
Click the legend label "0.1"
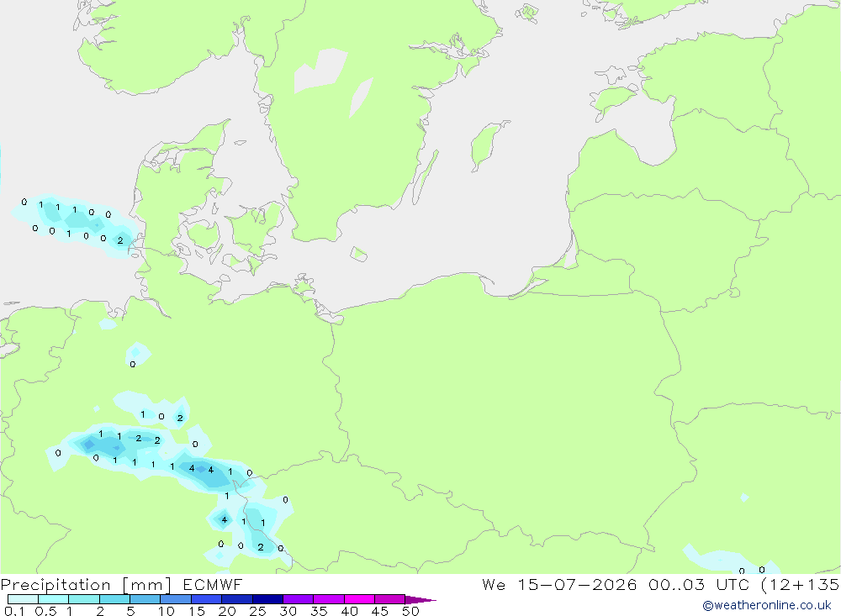(x=14, y=611)
